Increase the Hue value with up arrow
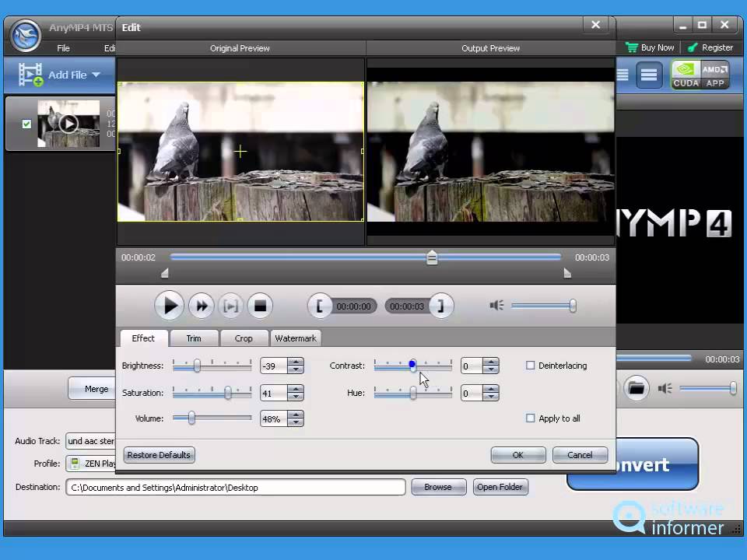 click(491, 390)
